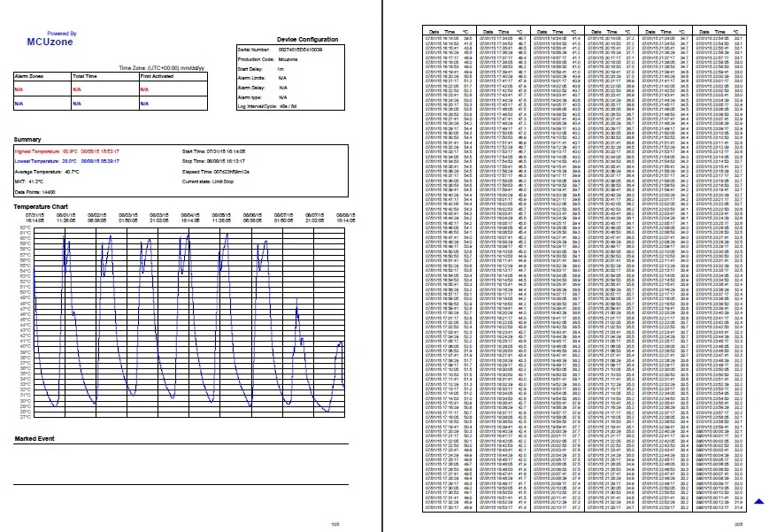The width and height of the screenshot is (769, 532).
Task: Click the 27°C label on chart y-axis
Action: coord(26,417)
